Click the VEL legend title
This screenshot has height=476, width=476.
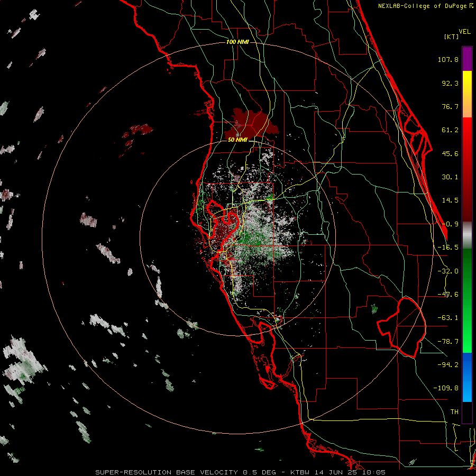tap(464, 32)
